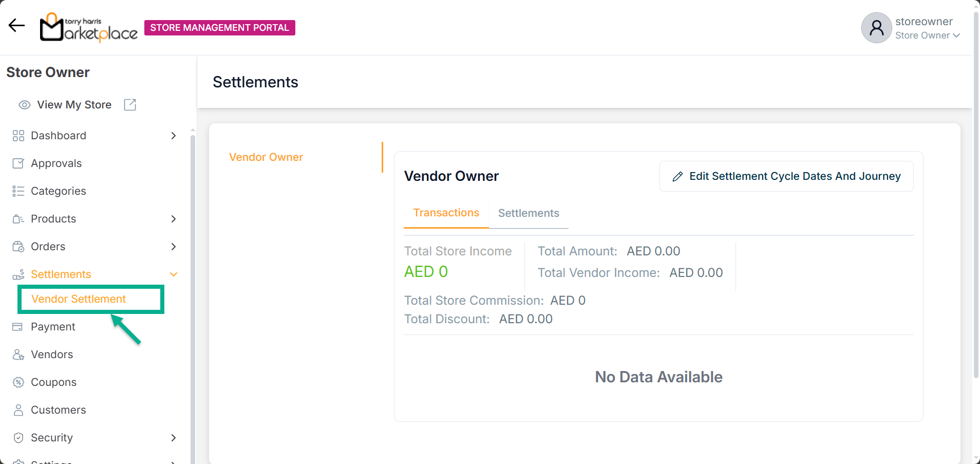
Task: Click the Coupons percent badge icon
Action: (18, 382)
